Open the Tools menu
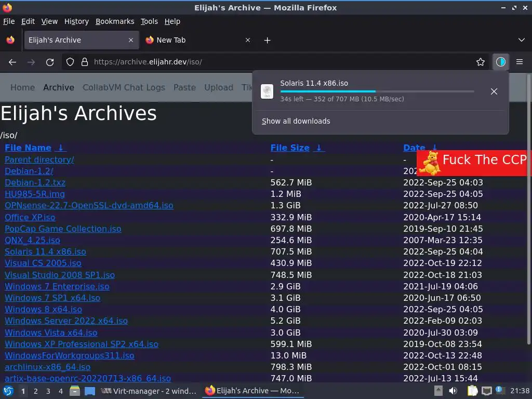Image resolution: width=532 pixels, height=399 pixels. coord(149,21)
